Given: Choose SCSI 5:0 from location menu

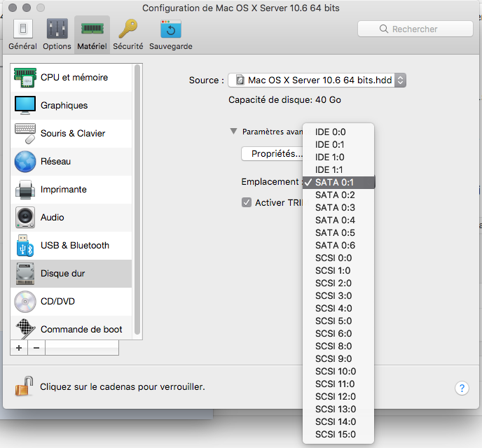Looking at the screenshot, I should (x=338, y=321).
